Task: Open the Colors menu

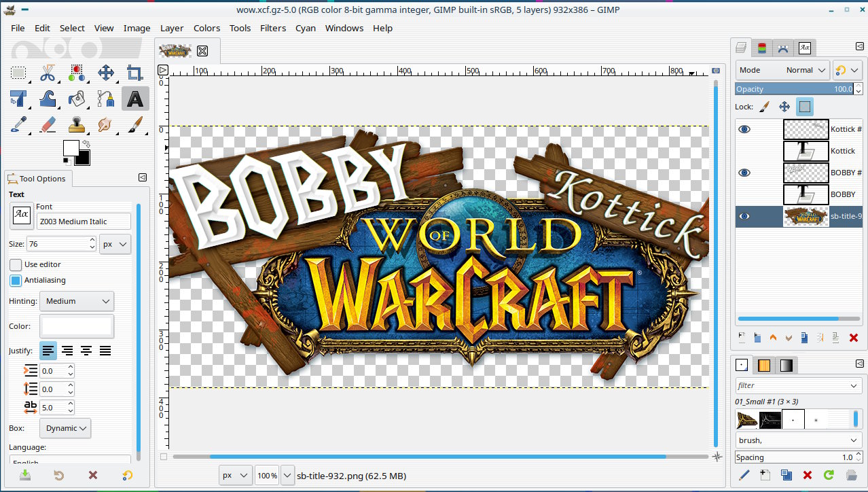Action: pos(206,28)
